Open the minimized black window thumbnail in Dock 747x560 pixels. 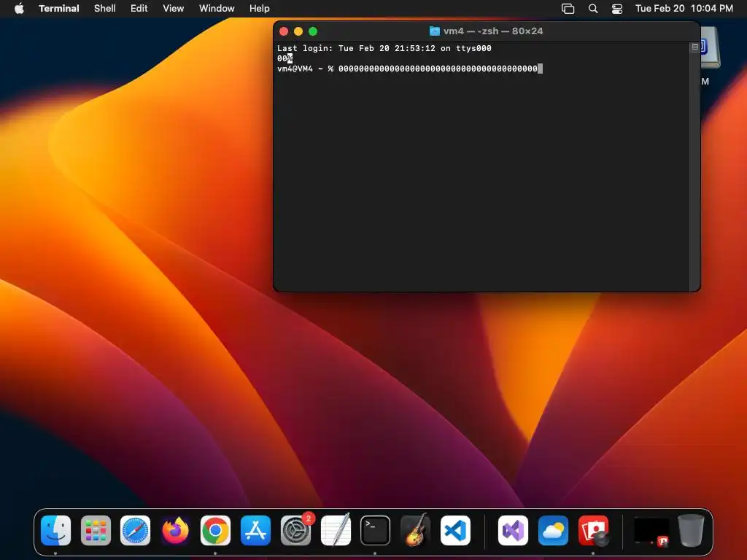pyautogui.click(x=651, y=532)
